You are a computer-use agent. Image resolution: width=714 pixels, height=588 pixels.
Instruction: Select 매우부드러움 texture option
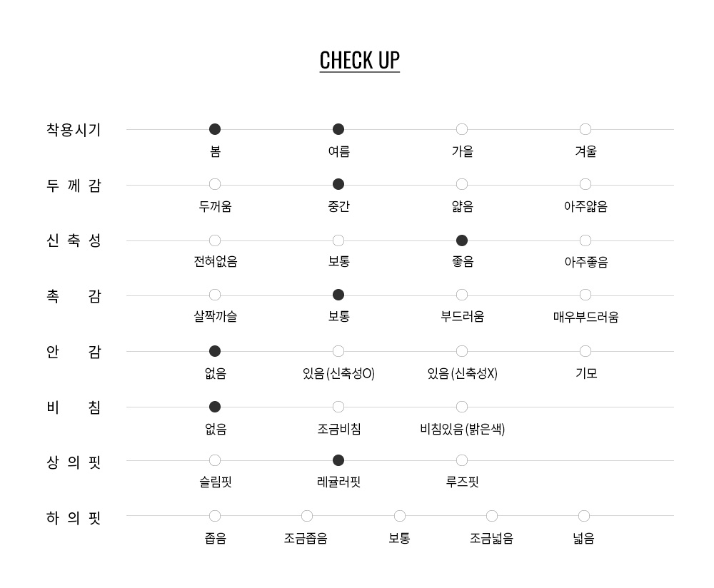(585, 295)
